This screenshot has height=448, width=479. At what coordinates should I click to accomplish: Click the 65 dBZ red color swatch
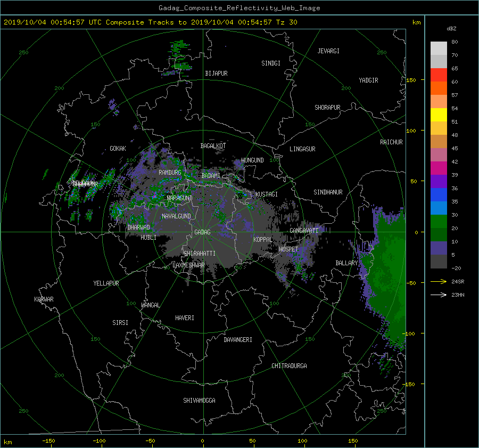tap(439, 75)
